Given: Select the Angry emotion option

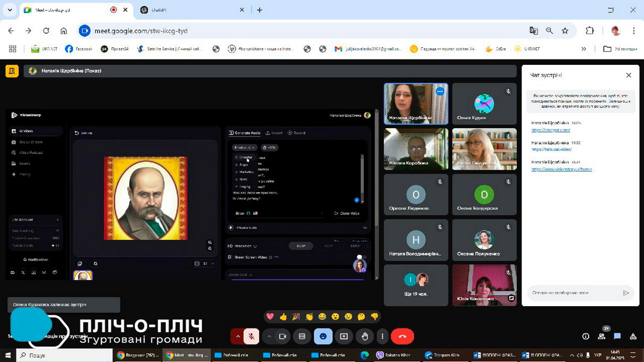Looking at the screenshot, I should (242, 165).
